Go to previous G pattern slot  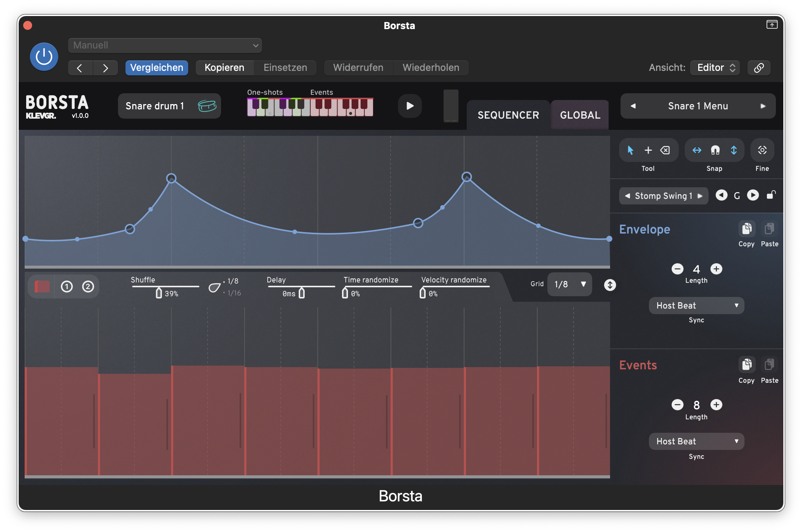pyautogui.click(x=721, y=195)
